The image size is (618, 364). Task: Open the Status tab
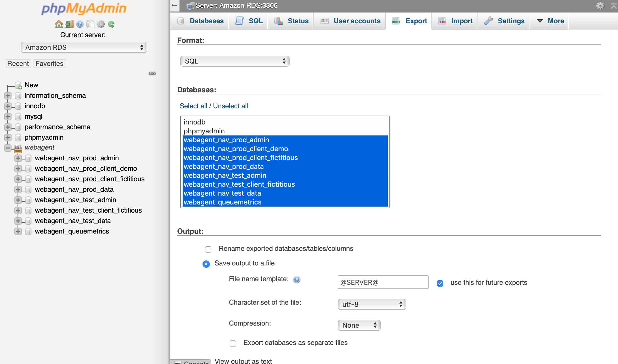291,21
